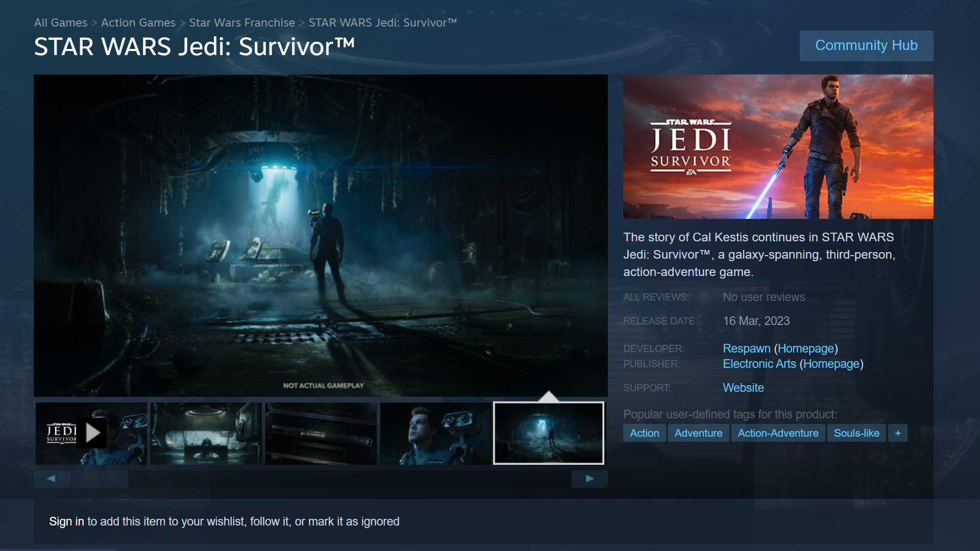980x551 pixels.
Task: Open Action Games breadcrumb
Action: pos(138,22)
